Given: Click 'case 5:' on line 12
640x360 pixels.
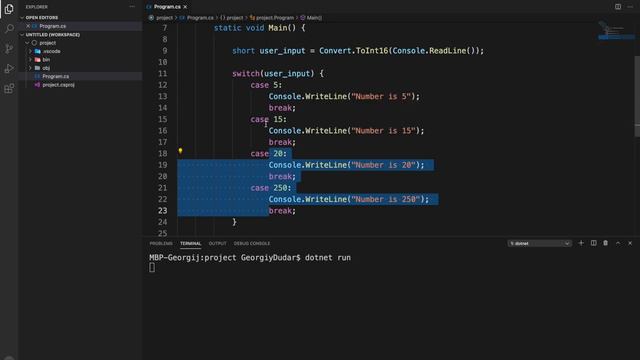Looking at the screenshot, I should click(x=266, y=85).
